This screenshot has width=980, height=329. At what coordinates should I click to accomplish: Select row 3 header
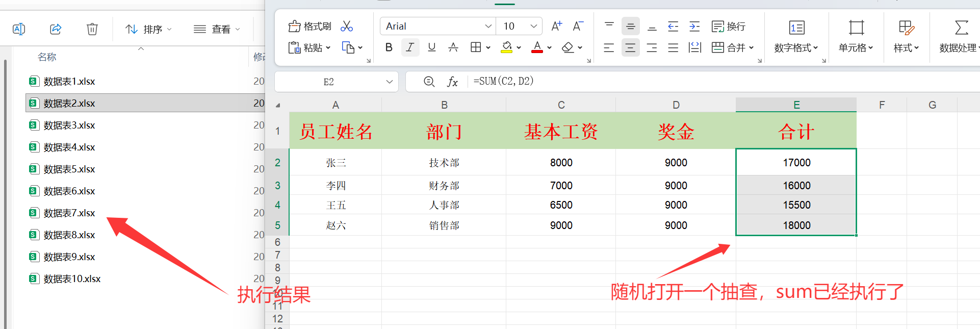coord(278,185)
